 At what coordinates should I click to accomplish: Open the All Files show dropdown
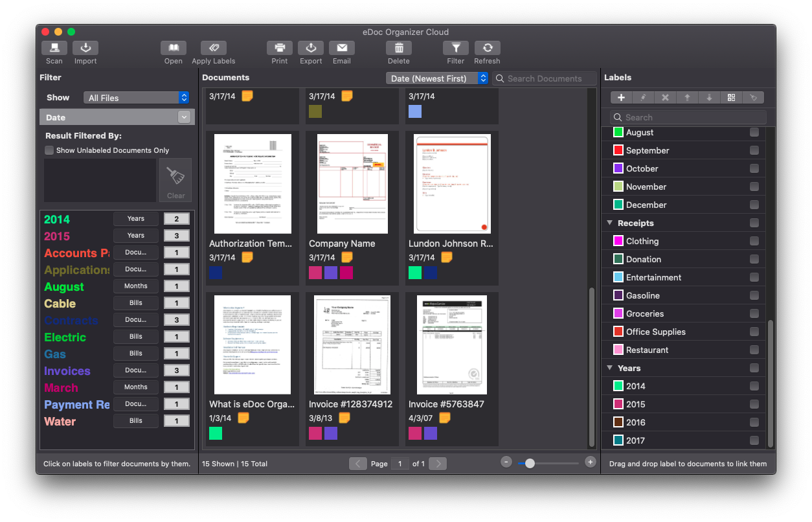[x=136, y=97]
